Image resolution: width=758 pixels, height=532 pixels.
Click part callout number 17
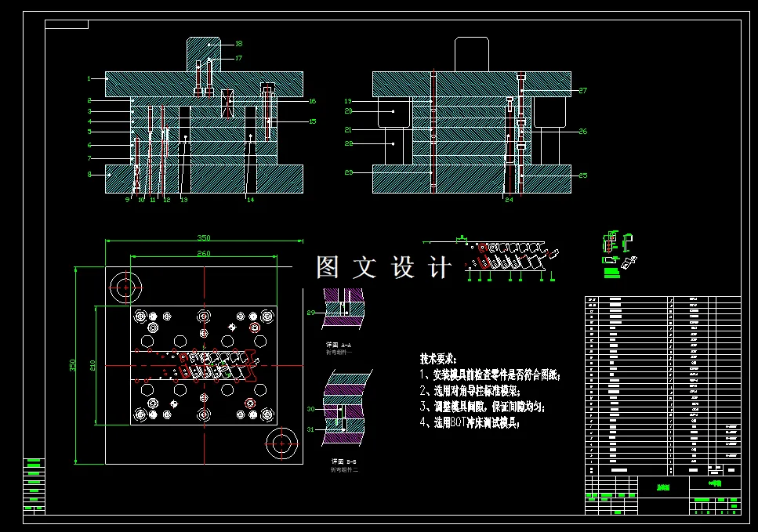point(239,58)
